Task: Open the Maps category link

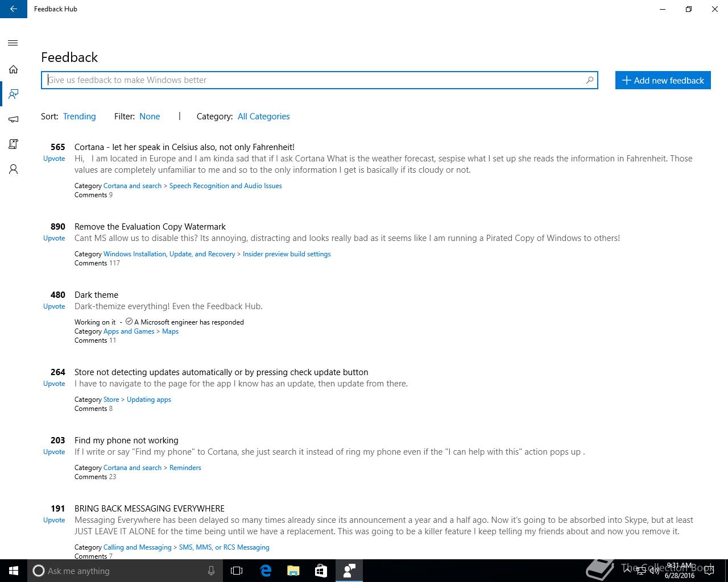Action: [x=170, y=331]
